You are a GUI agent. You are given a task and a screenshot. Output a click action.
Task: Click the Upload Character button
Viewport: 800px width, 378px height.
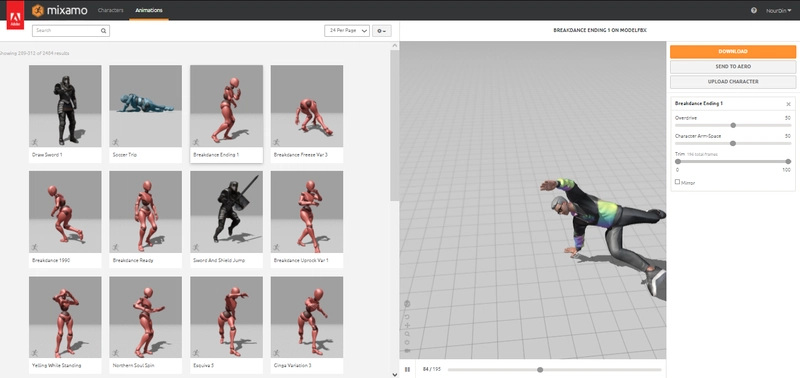tap(733, 82)
